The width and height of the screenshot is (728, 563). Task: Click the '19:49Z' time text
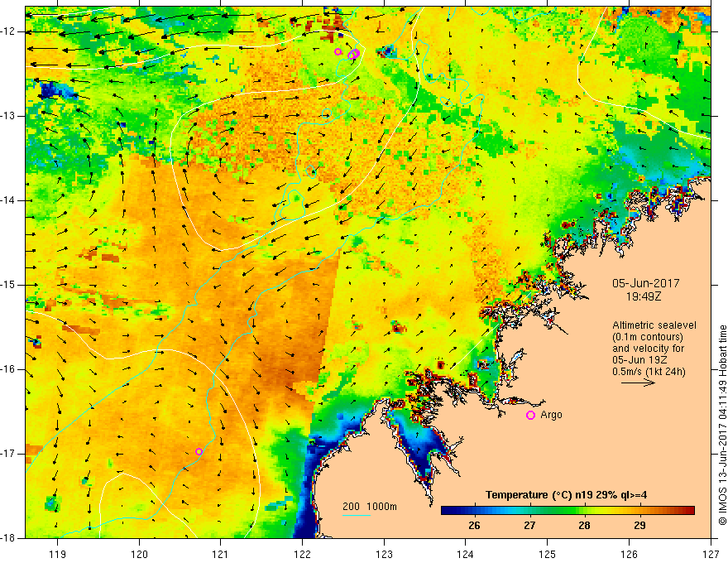pyautogui.click(x=644, y=296)
